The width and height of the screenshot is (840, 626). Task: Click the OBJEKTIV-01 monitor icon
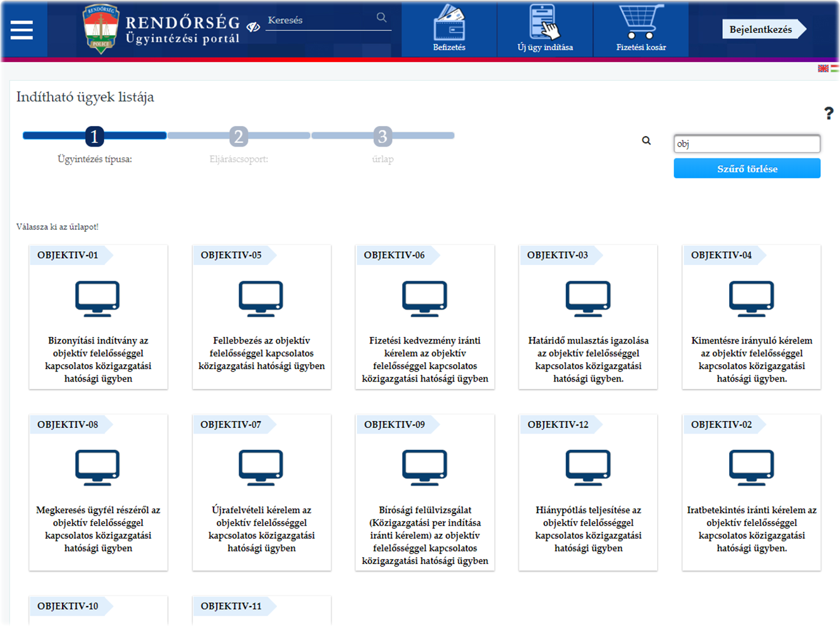(x=98, y=298)
